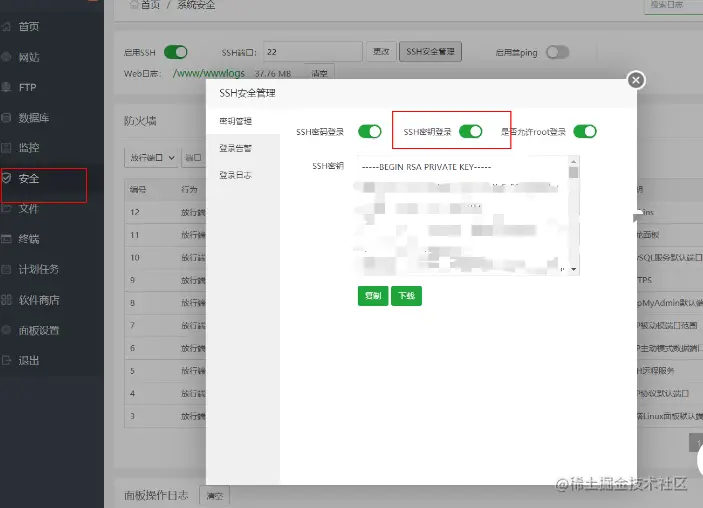Click inside the SSH密钥 private key textarea
Image resolution: width=703 pixels, height=508 pixels.
pos(463,215)
